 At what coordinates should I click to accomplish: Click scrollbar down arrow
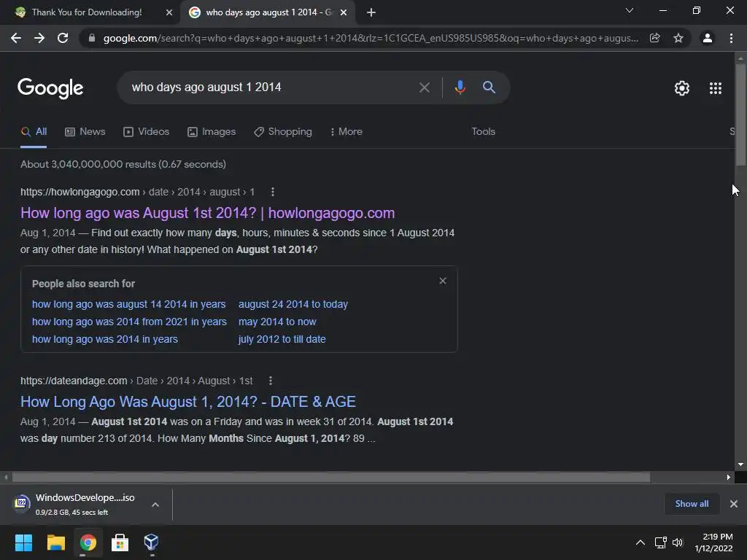(x=740, y=464)
